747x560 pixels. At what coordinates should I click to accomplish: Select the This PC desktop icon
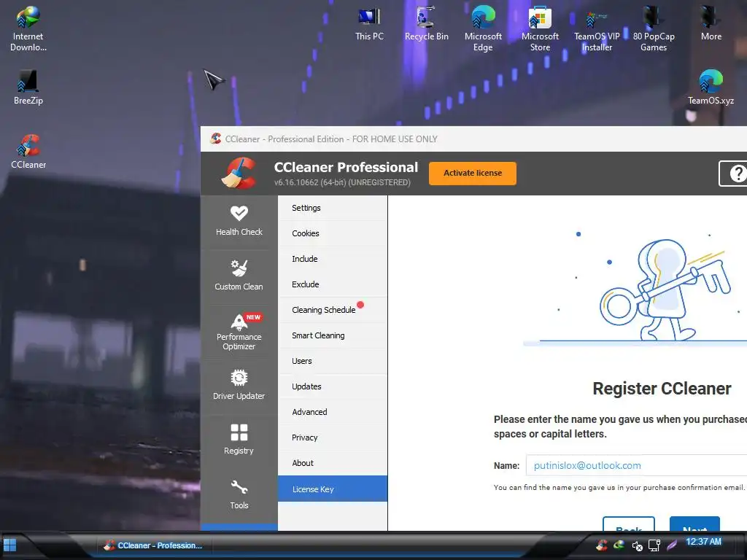point(369,24)
